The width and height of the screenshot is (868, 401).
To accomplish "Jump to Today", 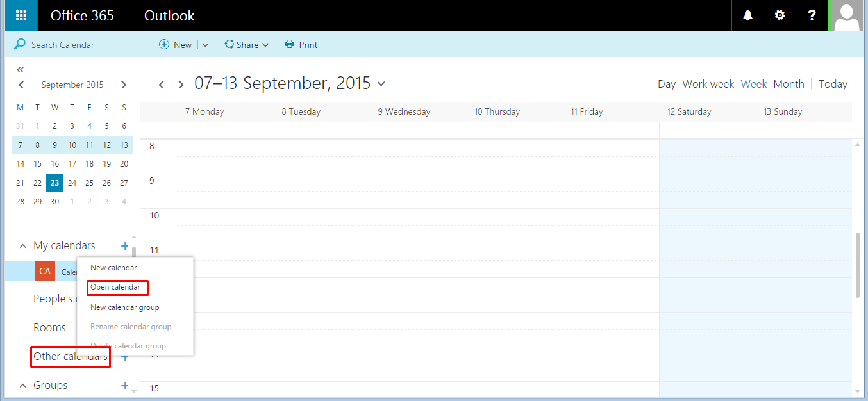I will (833, 84).
